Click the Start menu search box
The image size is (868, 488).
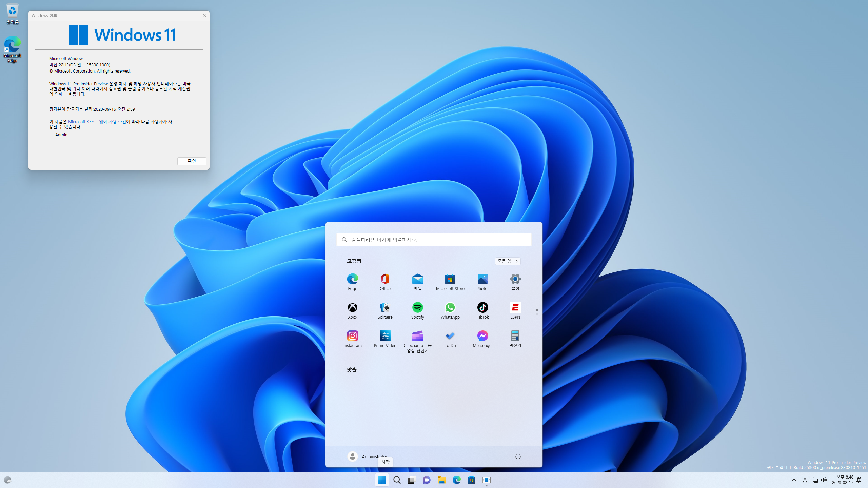[x=434, y=240]
